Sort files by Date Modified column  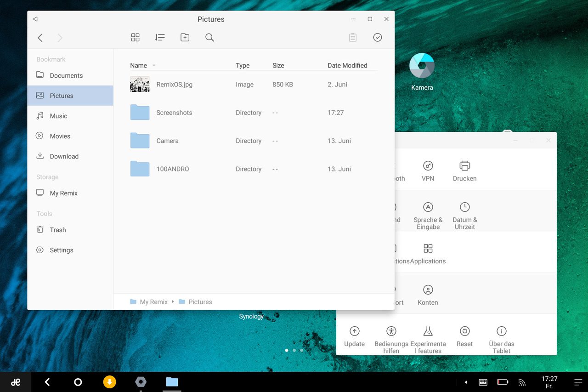[347, 65]
